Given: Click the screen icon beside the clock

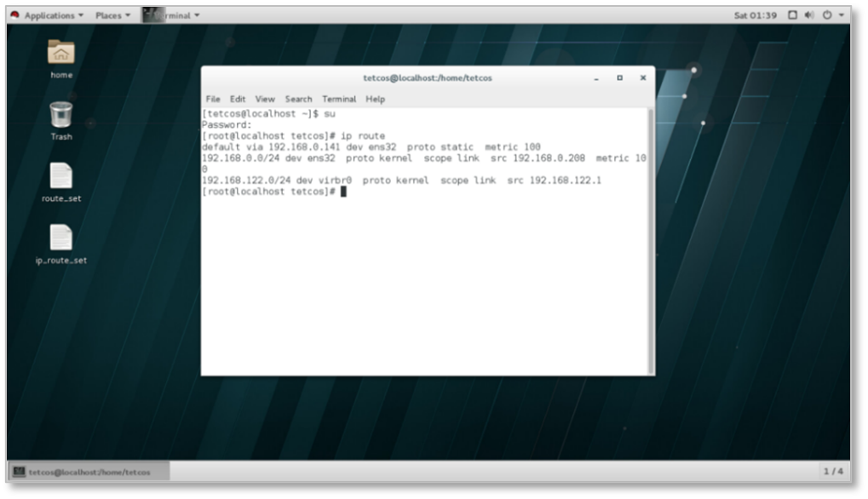Looking at the screenshot, I should (792, 15).
